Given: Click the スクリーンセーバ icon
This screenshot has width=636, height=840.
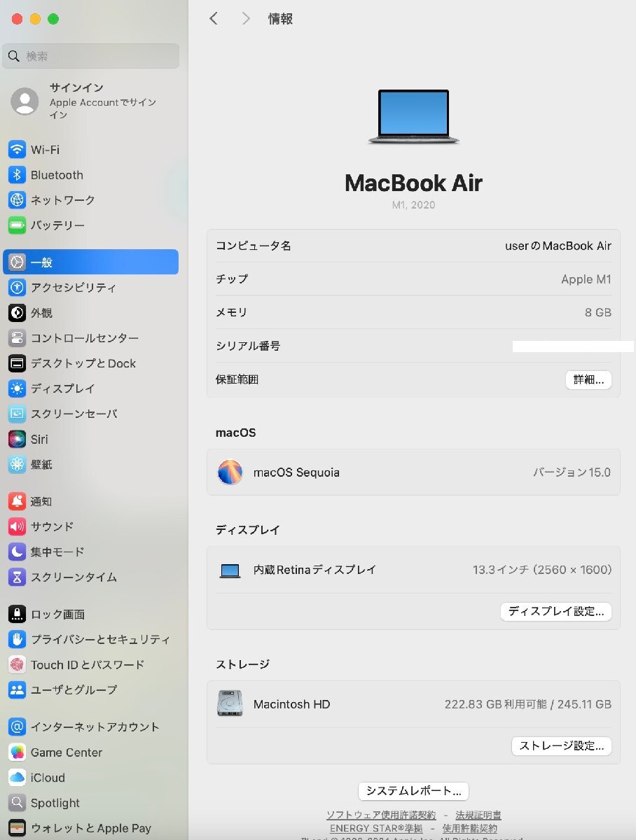Looking at the screenshot, I should pos(18,414).
